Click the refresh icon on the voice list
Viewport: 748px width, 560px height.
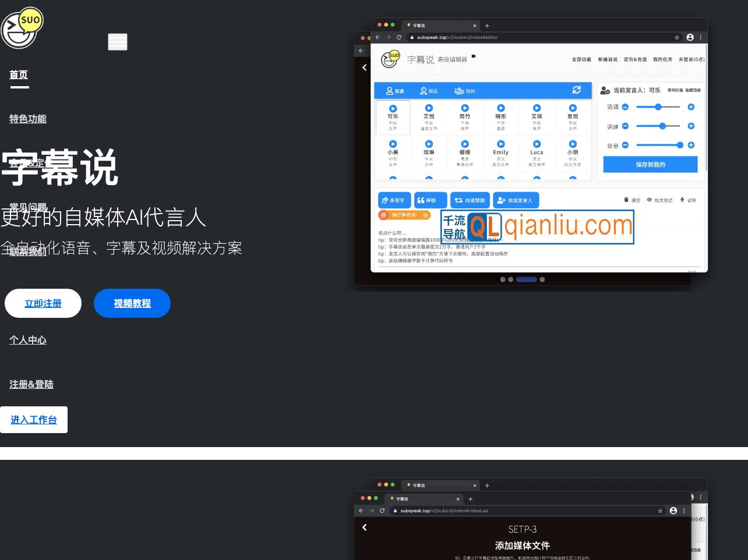point(577,90)
